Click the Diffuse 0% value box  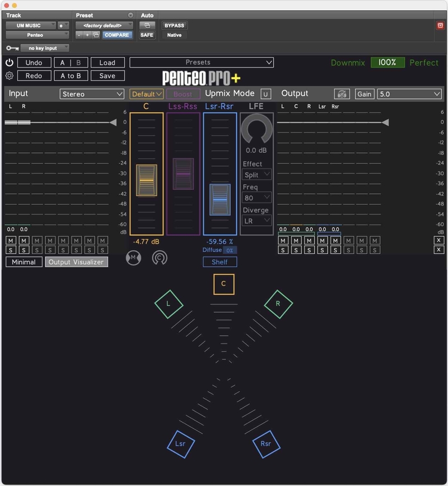230,250
